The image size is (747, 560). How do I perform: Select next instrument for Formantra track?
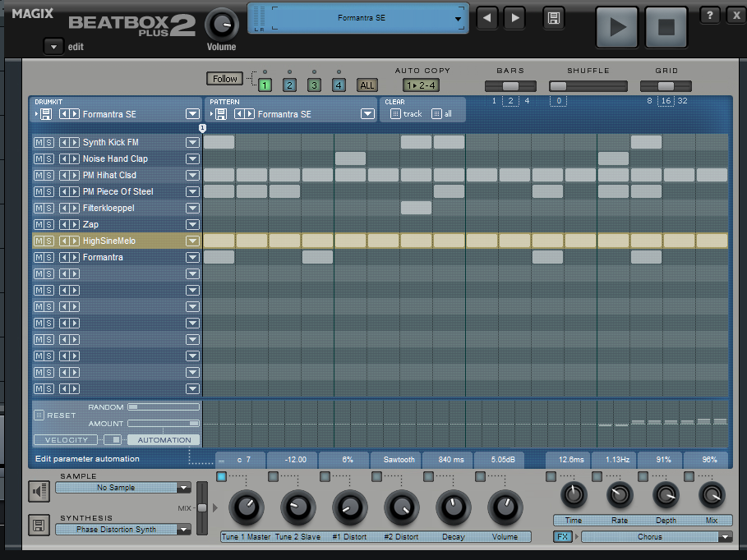74,257
